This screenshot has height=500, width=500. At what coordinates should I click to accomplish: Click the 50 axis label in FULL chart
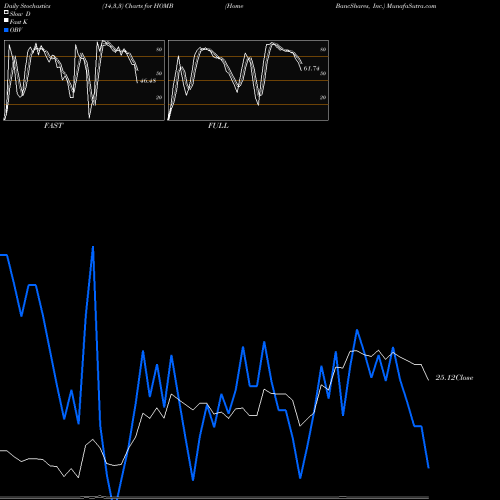[323, 73]
